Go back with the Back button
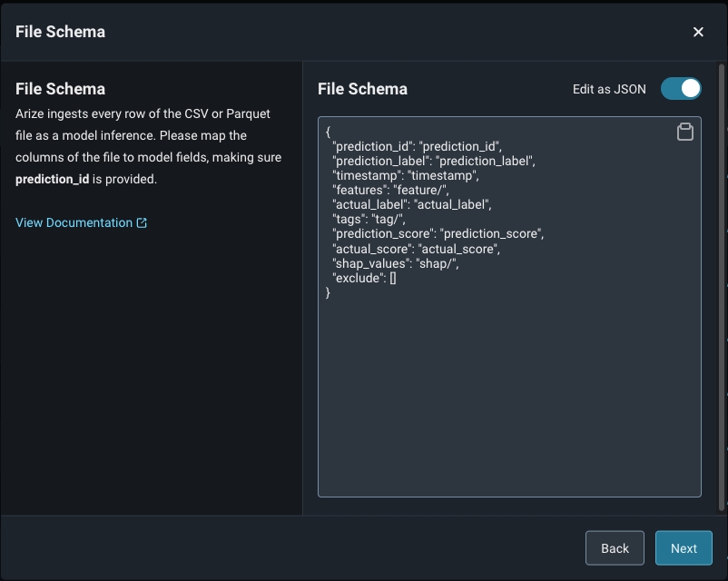Viewport: 728px width, 581px height. tap(615, 548)
